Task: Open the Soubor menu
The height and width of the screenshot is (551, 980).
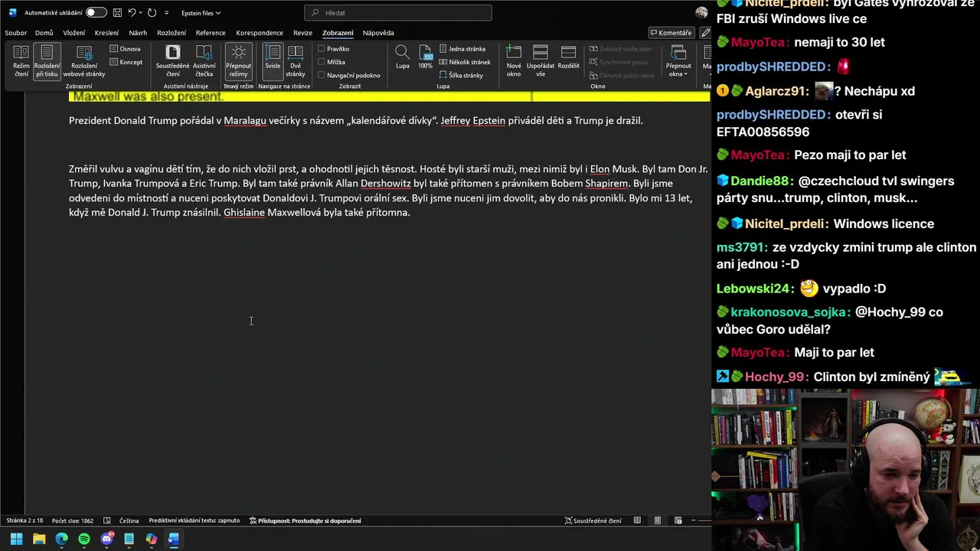Action: click(x=15, y=33)
